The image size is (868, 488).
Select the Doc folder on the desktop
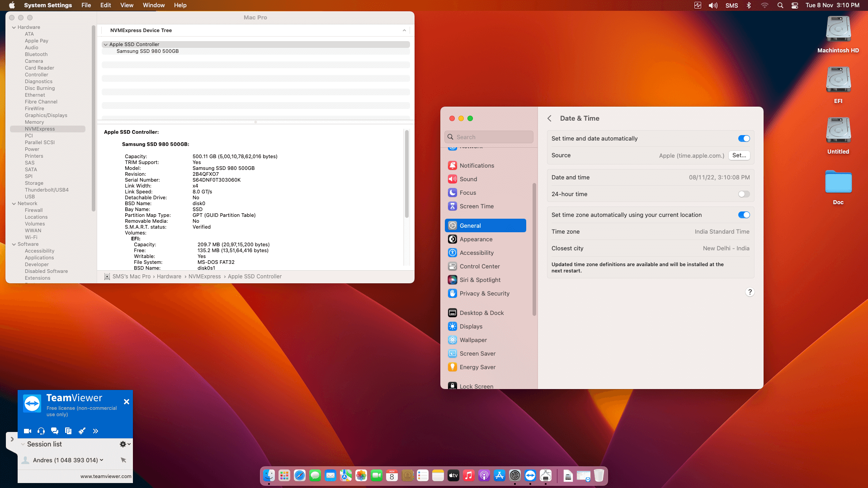pyautogui.click(x=838, y=187)
